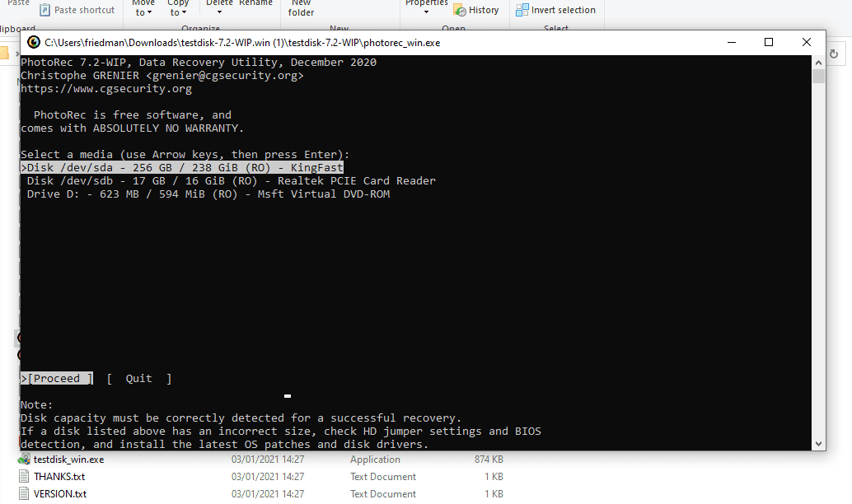Click the testdisk_win.exe application icon

(x=24, y=460)
